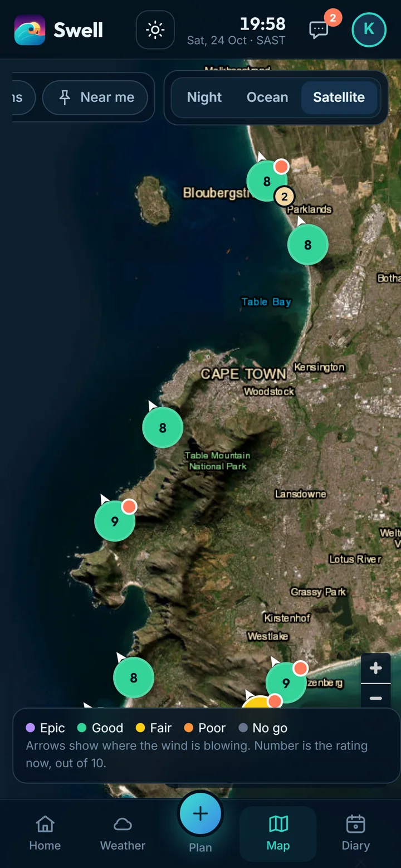This screenshot has width=401, height=868.
Task: Click the Kensington map label
Action: [319, 367]
